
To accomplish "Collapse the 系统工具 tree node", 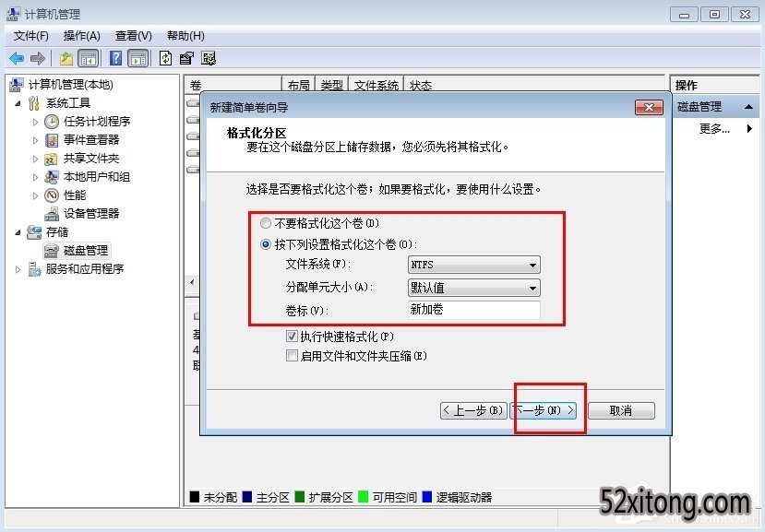I will [18, 103].
